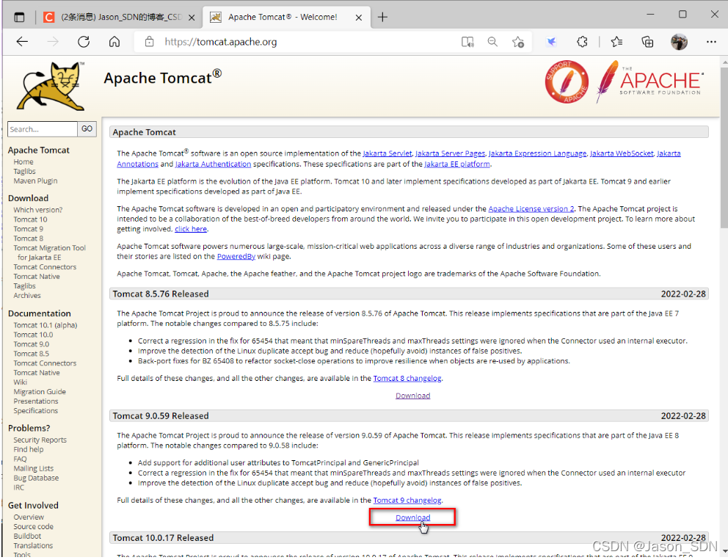The height and width of the screenshot is (560, 728).
Task: Click the zoom out magnifier icon
Action: coord(492,42)
